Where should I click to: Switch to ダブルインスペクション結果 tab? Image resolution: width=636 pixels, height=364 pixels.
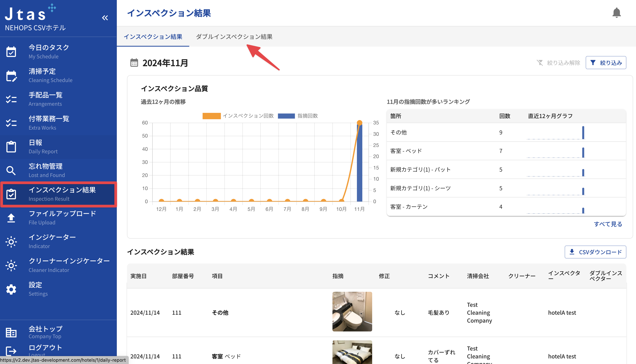[234, 37]
